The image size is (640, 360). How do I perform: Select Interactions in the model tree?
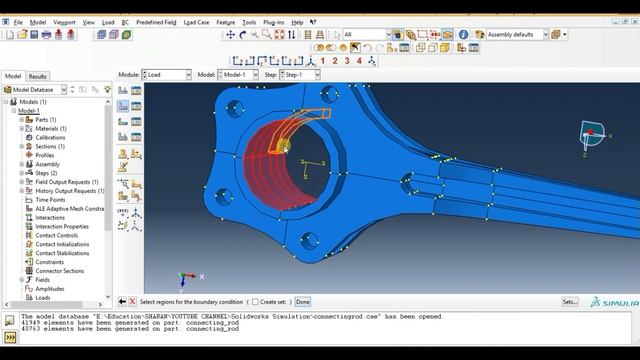[50, 218]
